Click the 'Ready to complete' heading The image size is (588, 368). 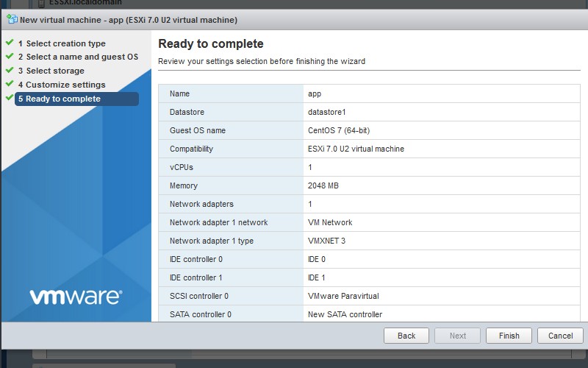click(x=211, y=44)
